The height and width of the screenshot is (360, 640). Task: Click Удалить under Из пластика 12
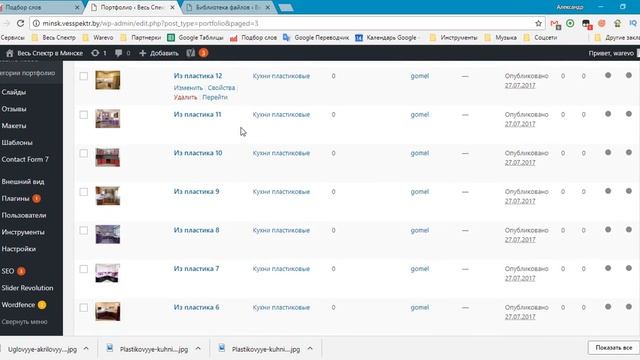coord(185,97)
